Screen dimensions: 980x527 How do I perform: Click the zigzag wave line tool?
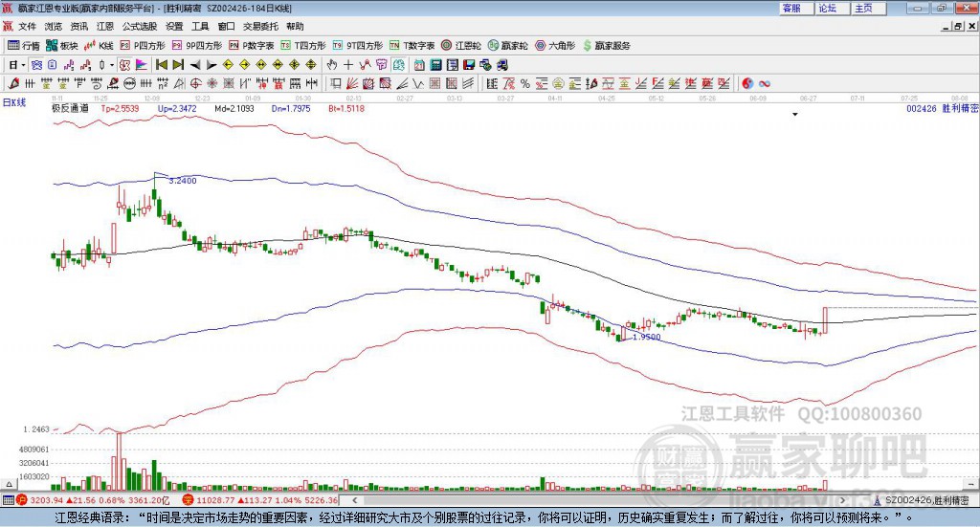tap(418, 83)
